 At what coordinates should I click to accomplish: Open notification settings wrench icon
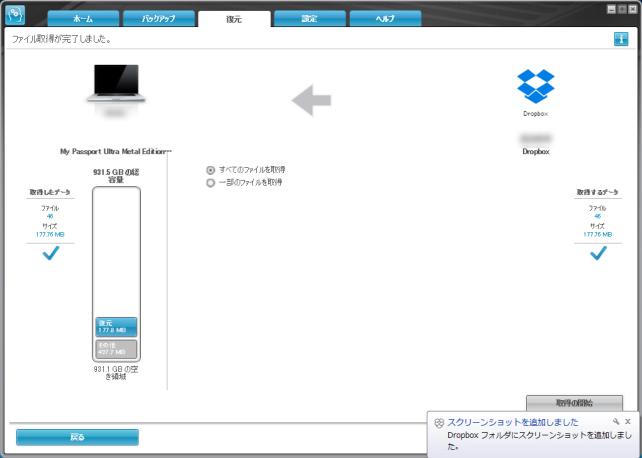click(616, 422)
